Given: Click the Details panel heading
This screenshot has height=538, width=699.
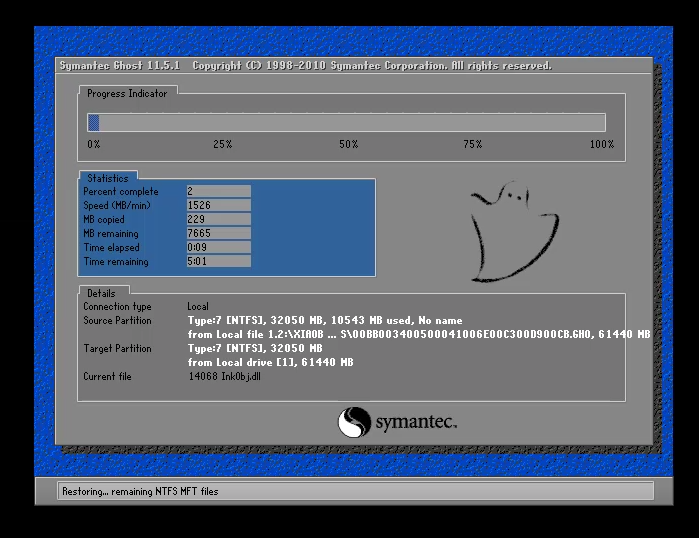Looking at the screenshot, I should point(101,293).
